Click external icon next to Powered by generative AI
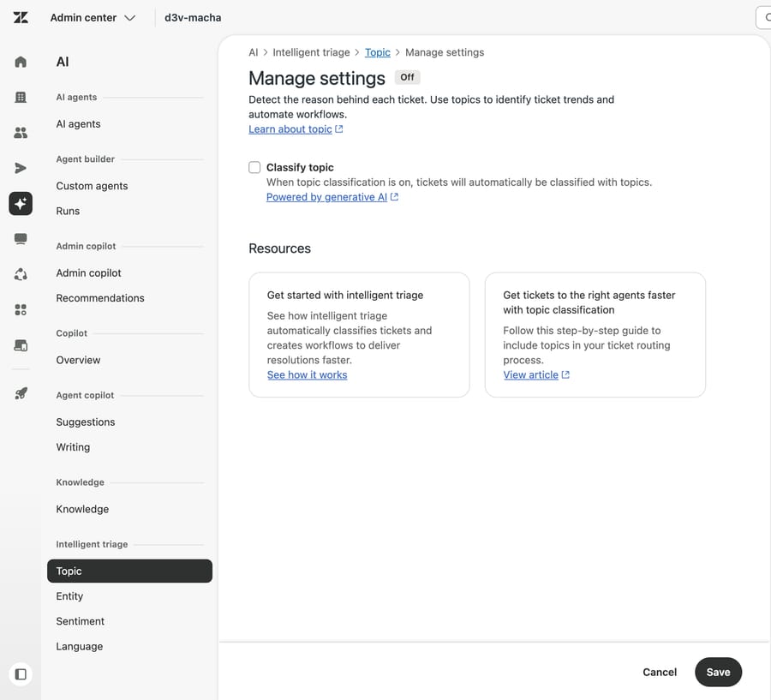 [394, 197]
